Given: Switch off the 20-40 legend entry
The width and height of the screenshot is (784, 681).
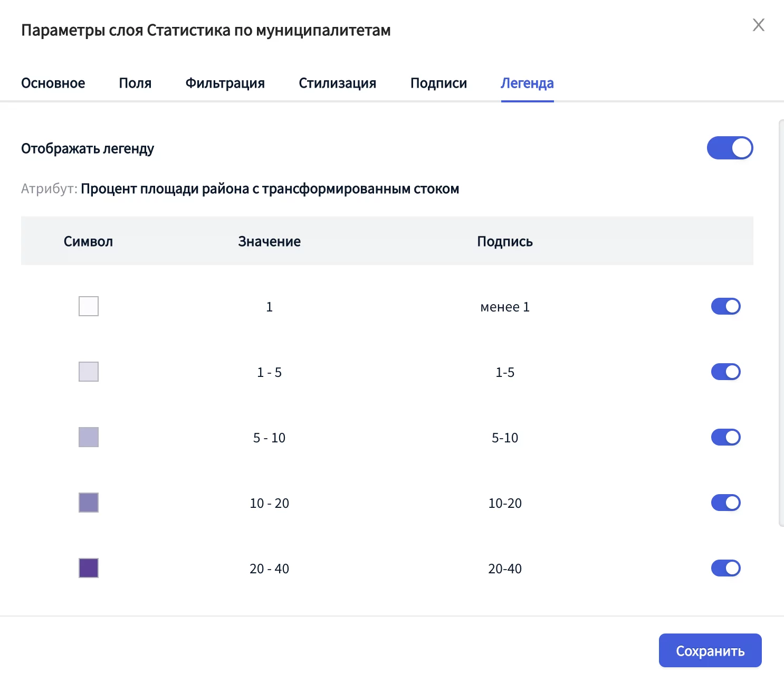Looking at the screenshot, I should click(725, 568).
